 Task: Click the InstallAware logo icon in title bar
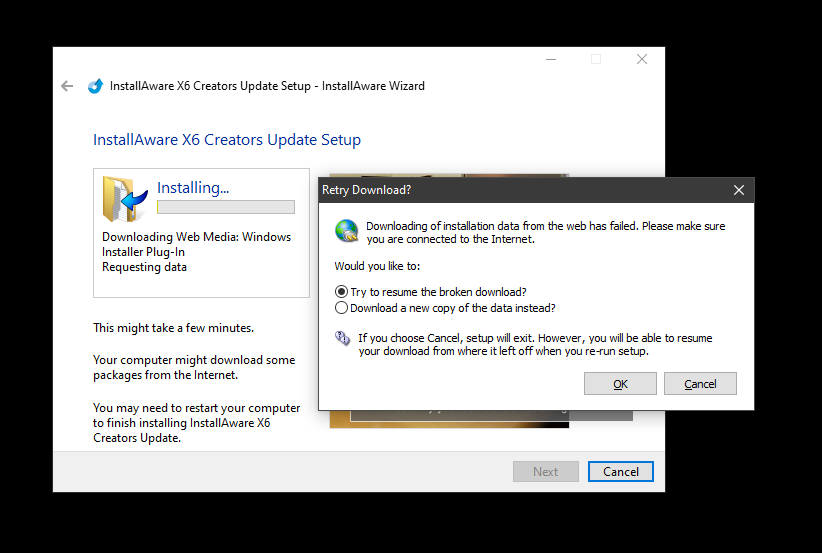coord(95,86)
